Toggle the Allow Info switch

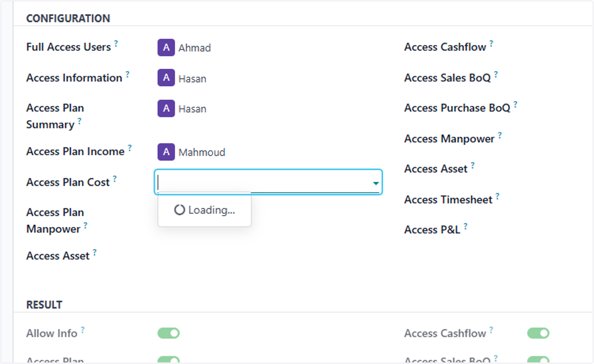coord(169,333)
